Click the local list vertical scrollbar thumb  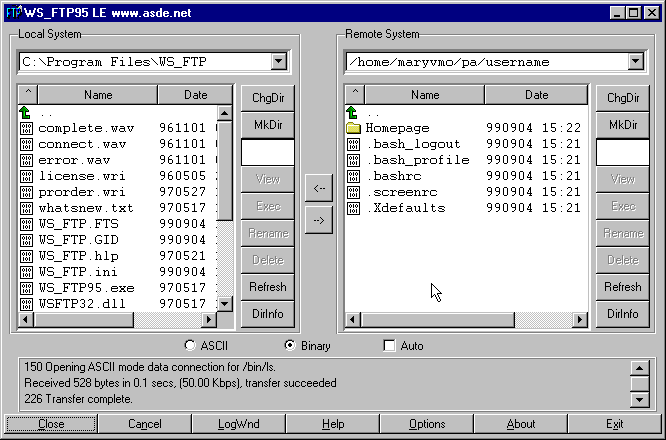tap(224, 170)
